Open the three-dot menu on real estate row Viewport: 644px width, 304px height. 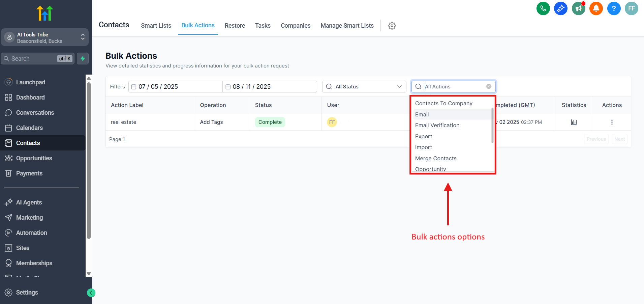(x=612, y=122)
